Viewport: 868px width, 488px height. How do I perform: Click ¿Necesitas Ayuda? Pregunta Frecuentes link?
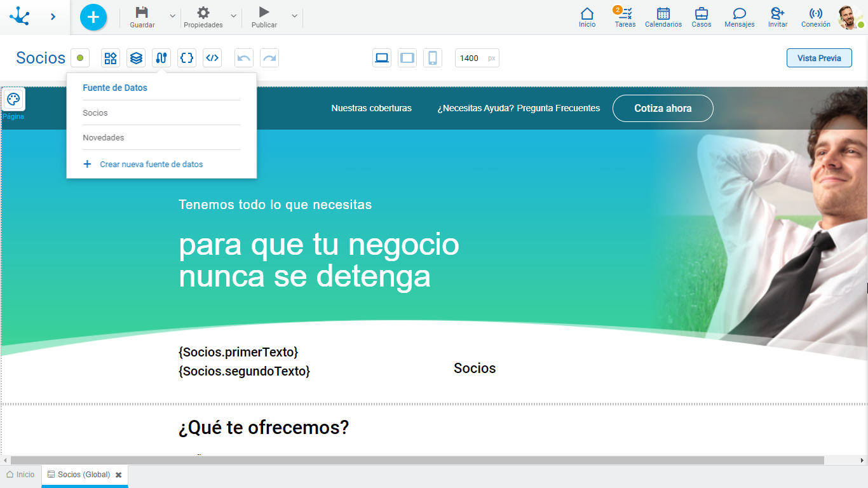(x=519, y=108)
